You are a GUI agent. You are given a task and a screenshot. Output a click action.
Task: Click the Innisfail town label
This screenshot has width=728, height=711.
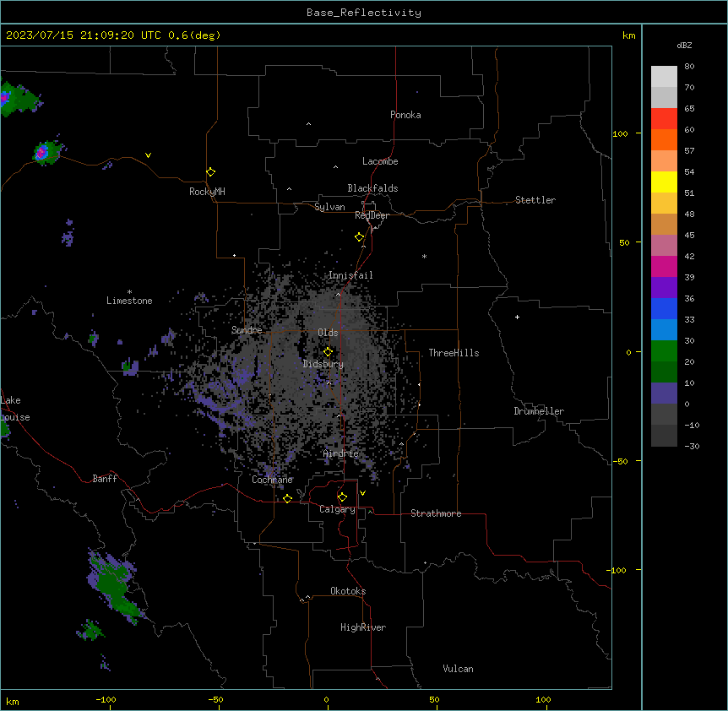(350, 275)
